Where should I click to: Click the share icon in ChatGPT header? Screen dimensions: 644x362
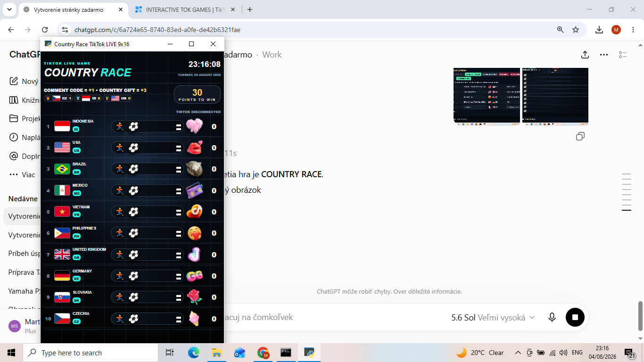(x=585, y=55)
